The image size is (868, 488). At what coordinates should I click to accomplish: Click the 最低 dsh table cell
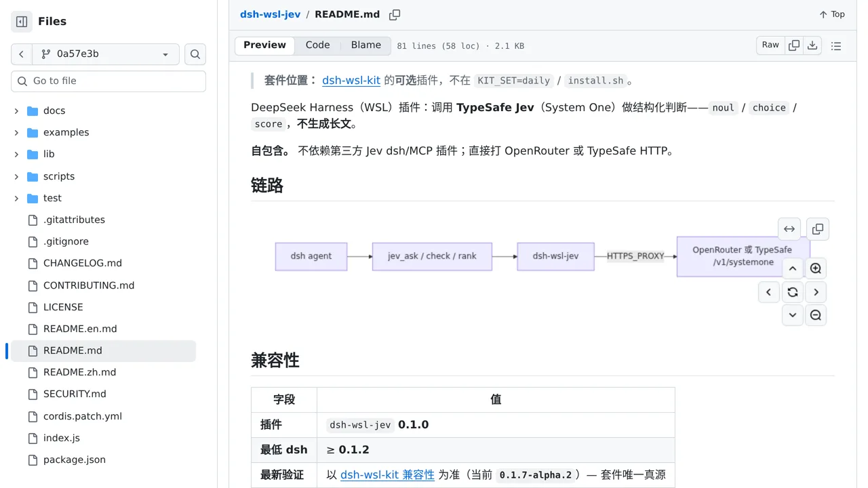click(284, 450)
